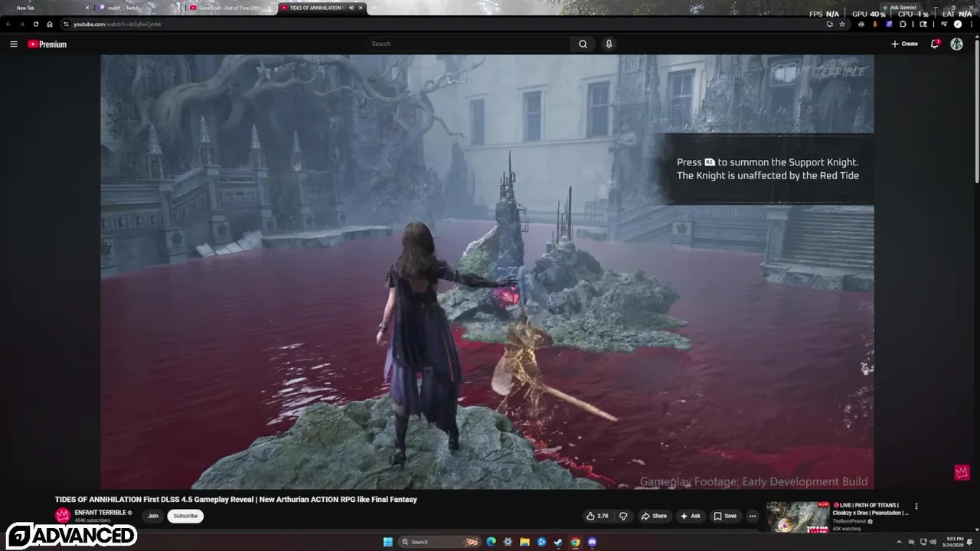Go back with the browser back arrow
The image size is (980, 551).
click(x=8, y=24)
